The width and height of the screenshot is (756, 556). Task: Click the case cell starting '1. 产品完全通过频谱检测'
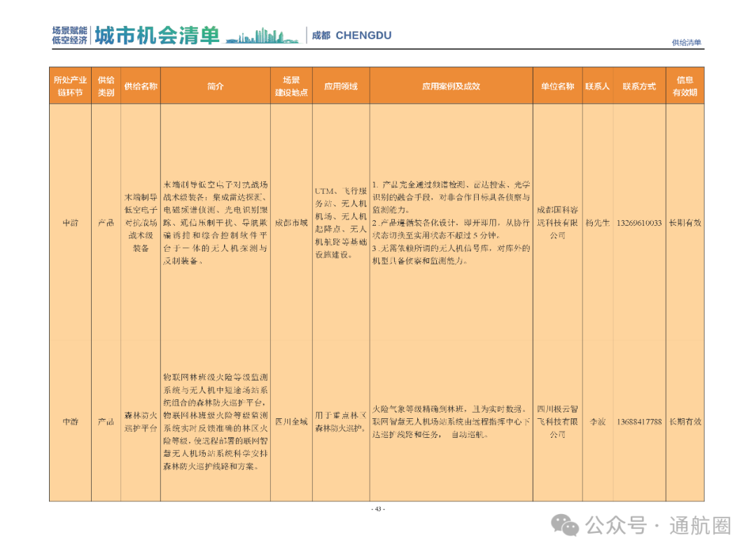point(451,222)
